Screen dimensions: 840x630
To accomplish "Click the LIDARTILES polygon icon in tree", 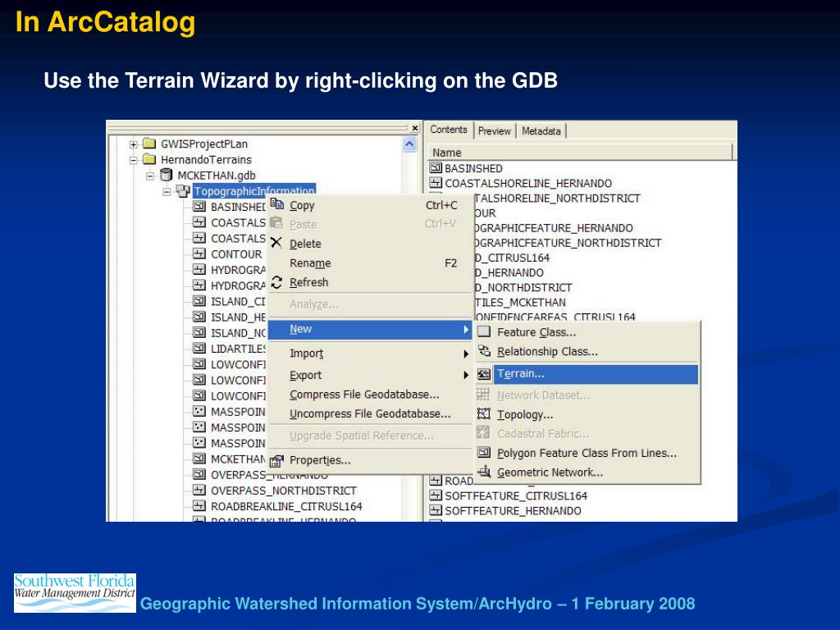I will pos(199,348).
